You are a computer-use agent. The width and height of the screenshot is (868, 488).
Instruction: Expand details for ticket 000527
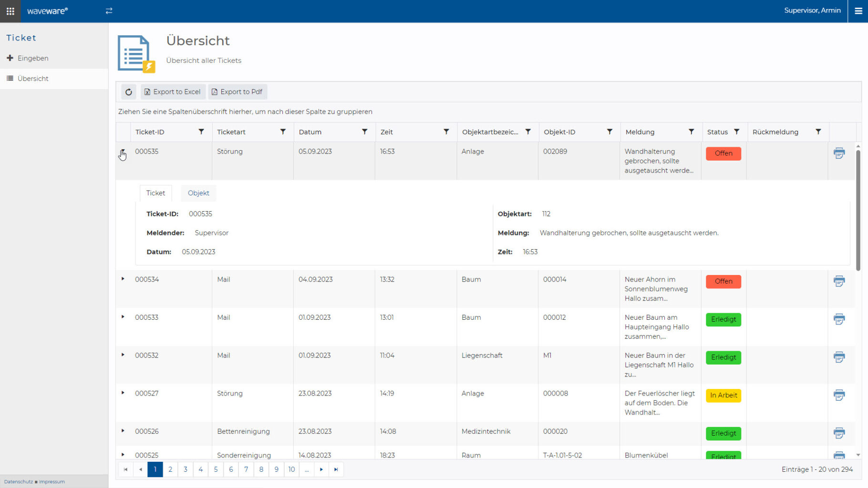click(123, 393)
